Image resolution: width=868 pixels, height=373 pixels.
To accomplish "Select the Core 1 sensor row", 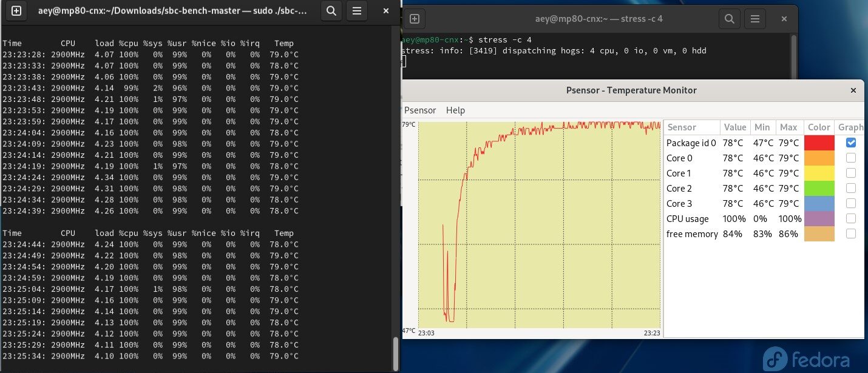I will coord(764,173).
